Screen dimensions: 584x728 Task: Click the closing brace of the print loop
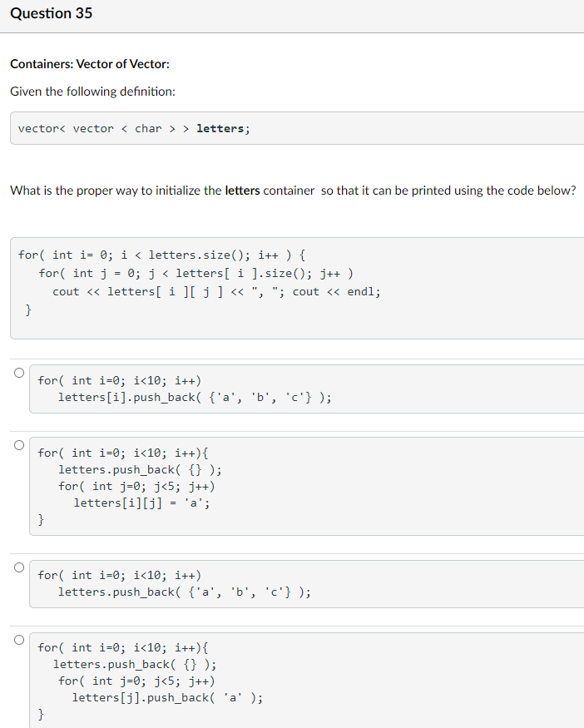tap(27, 309)
